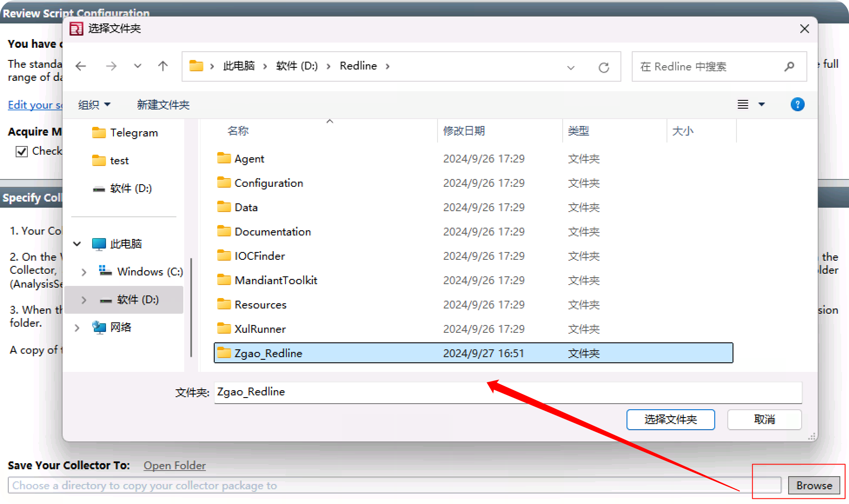Open the view options dropdown arrow
849x504 pixels.
click(761, 104)
